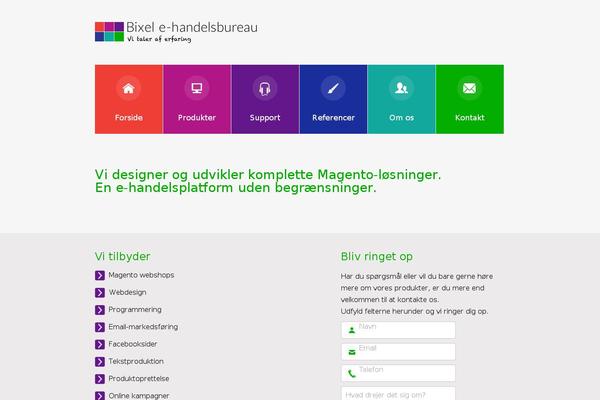This screenshot has width=600, height=400.
Task: Click the people icon above Om os
Action: [401, 88]
